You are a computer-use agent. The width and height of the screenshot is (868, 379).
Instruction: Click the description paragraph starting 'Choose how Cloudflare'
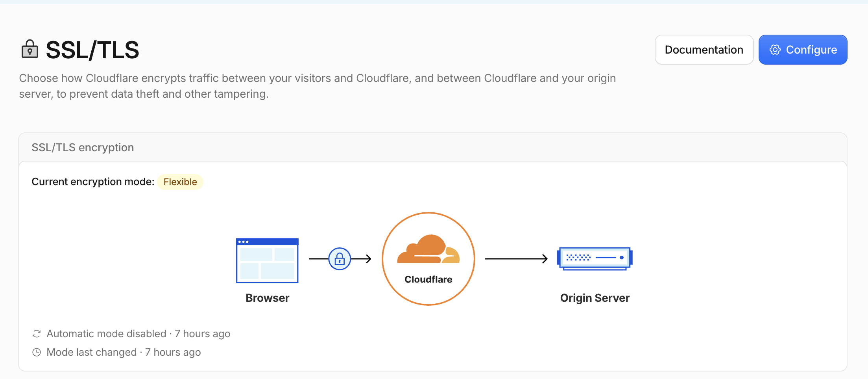(x=318, y=86)
